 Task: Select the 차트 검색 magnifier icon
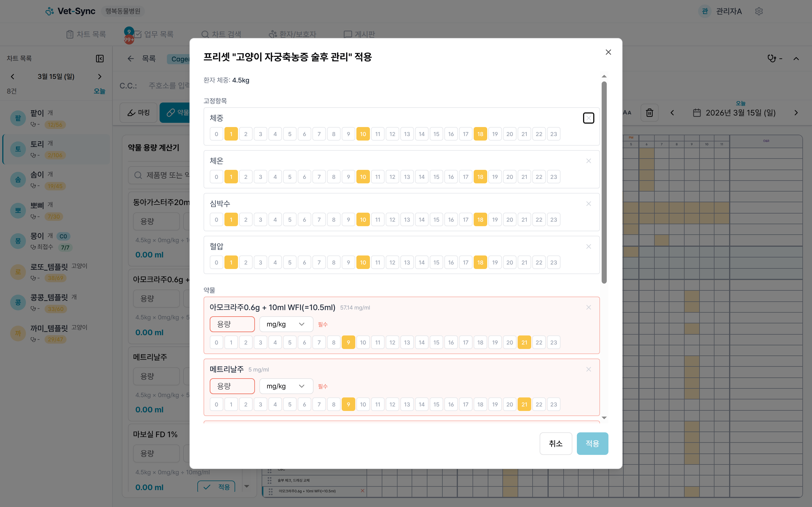205,34
